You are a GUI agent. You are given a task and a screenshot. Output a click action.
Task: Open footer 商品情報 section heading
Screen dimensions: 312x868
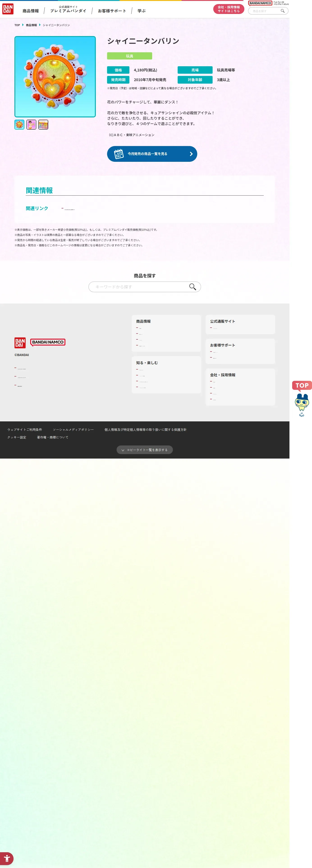click(x=144, y=322)
